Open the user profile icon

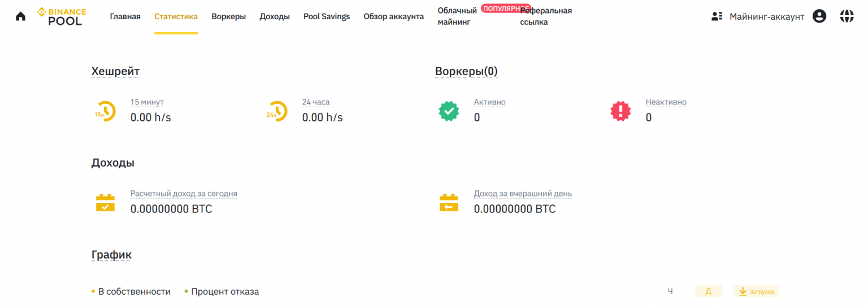(819, 16)
